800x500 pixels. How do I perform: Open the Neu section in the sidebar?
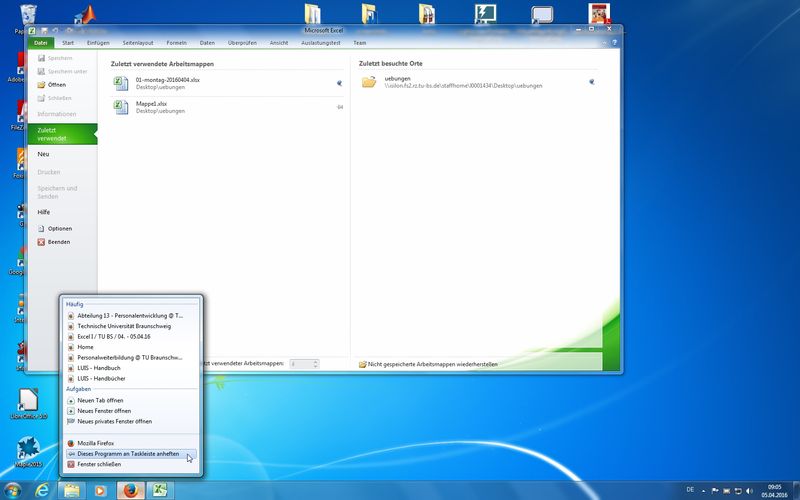tap(44, 154)
